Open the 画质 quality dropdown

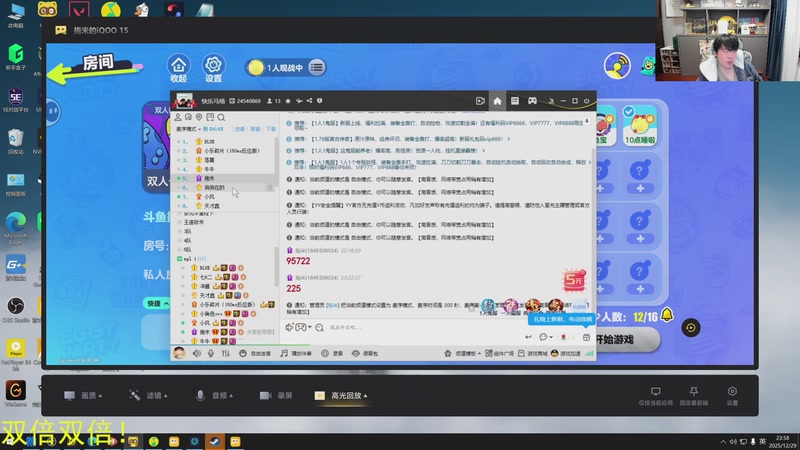[83, 395]
